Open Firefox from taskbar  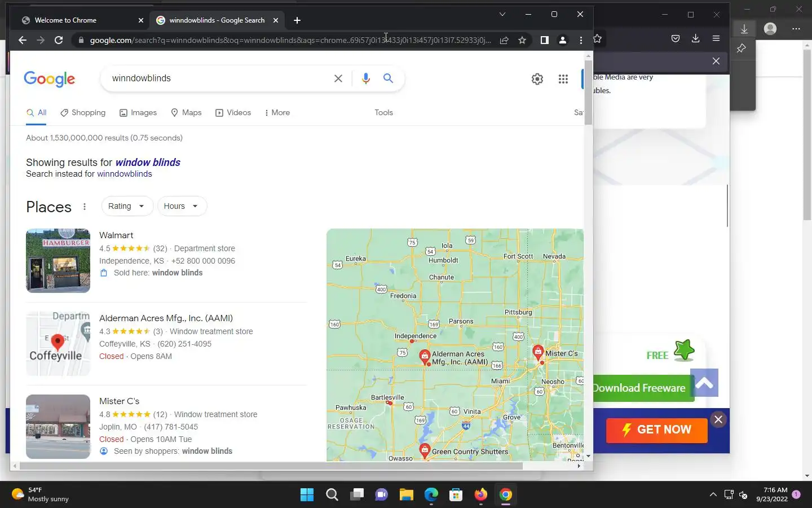(x=480, y=495)
